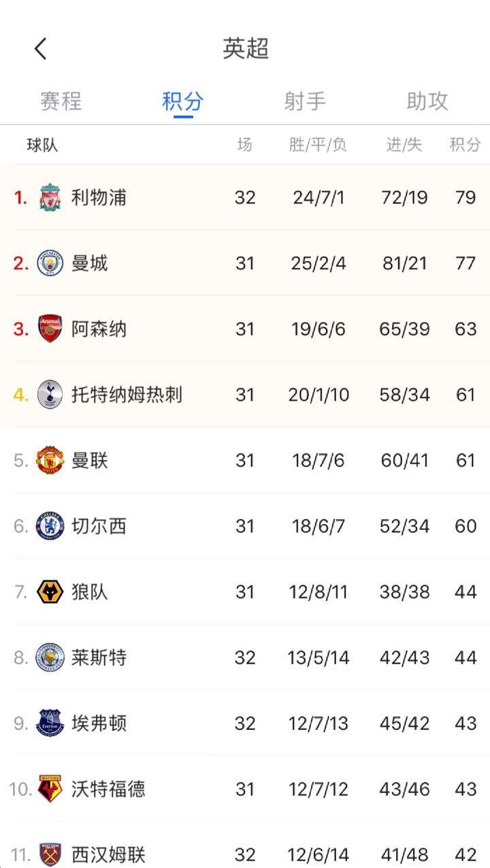490x868 pixels.
Task: Click the Manchester City club crest
Action: 50,263
